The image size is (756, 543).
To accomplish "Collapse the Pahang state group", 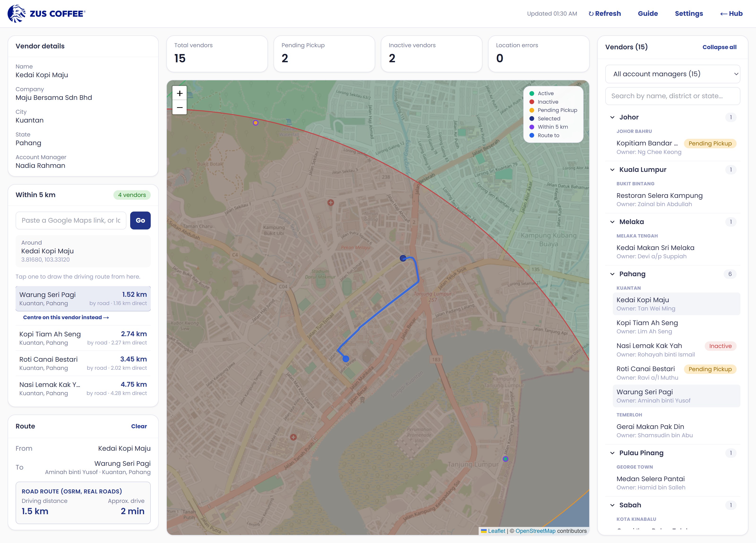I will click(x=673, y=274).
